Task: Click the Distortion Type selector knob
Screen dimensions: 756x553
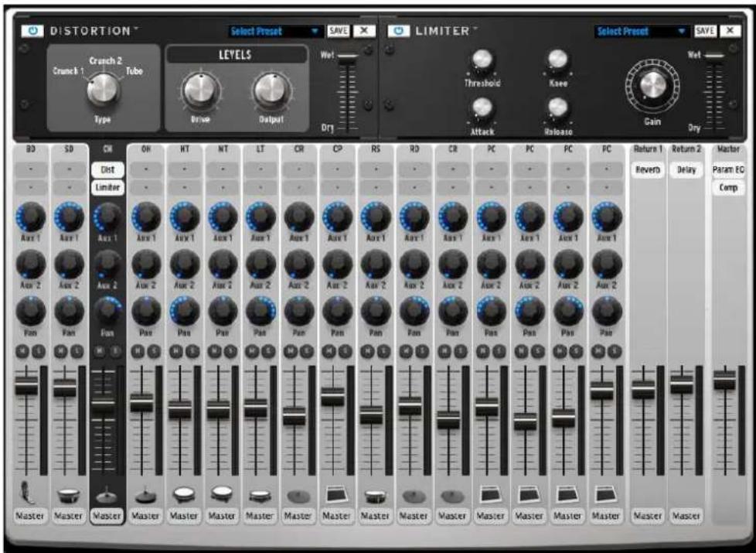Action: [x=103, y=90]
